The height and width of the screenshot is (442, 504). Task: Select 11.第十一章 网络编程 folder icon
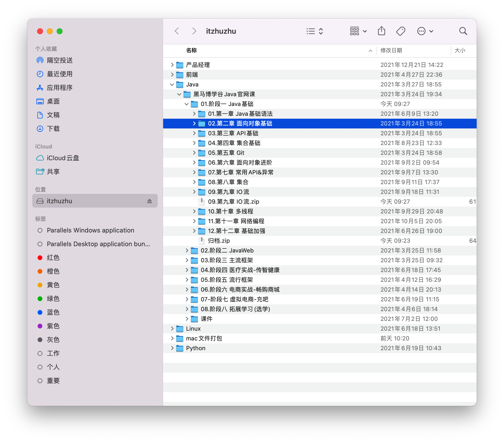click(x=202, y=221)
